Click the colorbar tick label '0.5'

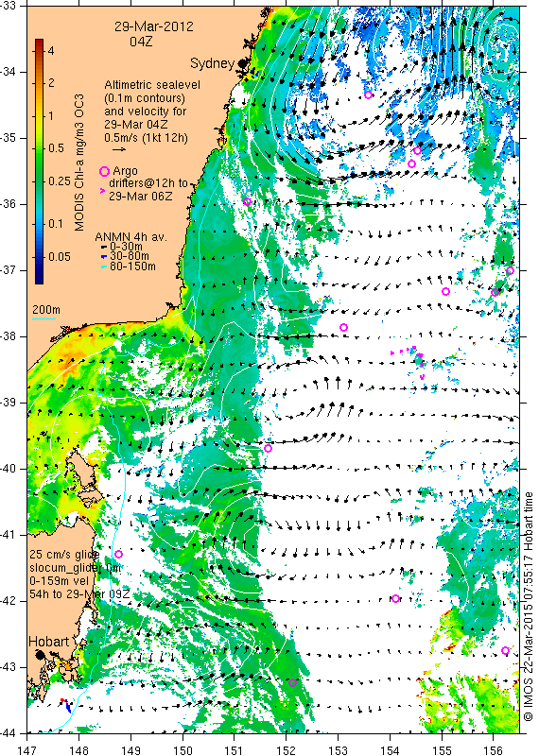(x=57, y=148)
